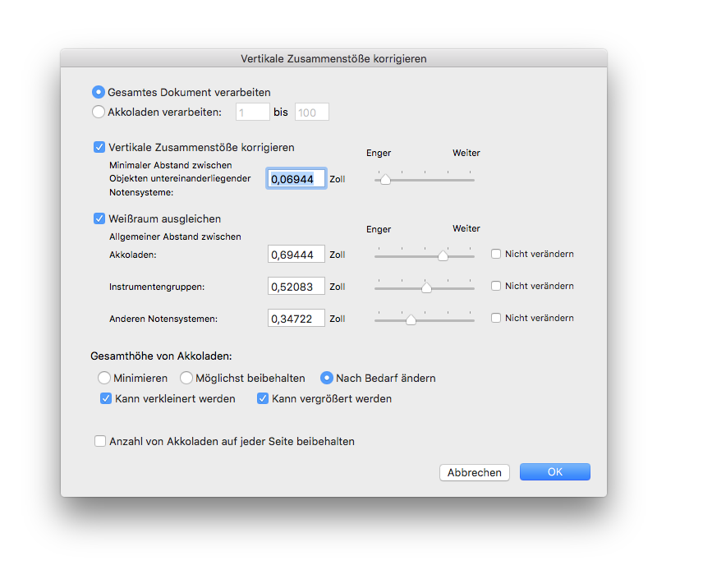Click the 'Akkoladen:' spacing label
703x588 pixels.
tap(133, 255)
